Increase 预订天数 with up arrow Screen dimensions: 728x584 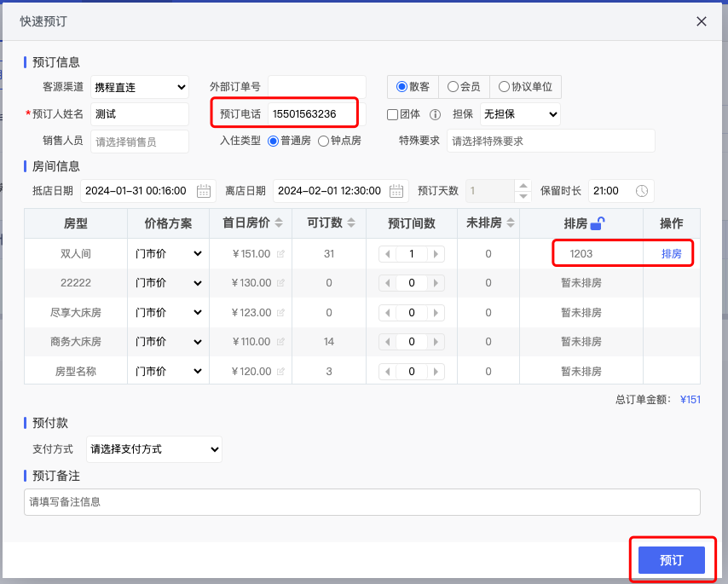point(523,186)
